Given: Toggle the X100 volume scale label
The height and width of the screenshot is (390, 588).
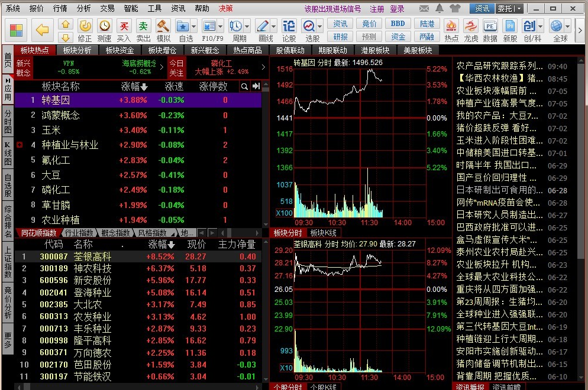Looking at the screenshot, I should [284, 213].
